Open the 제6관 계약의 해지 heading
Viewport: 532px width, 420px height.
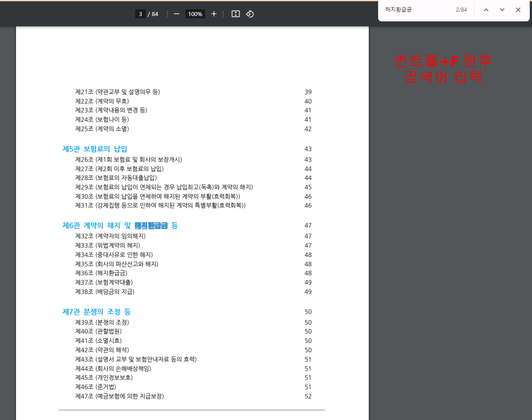click(120, 226)
